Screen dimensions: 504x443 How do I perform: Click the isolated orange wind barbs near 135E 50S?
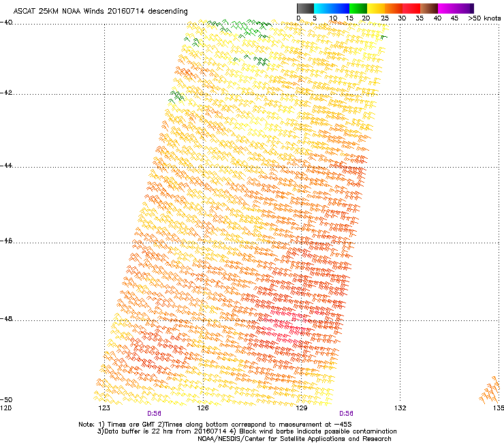[x=491, y=391]
